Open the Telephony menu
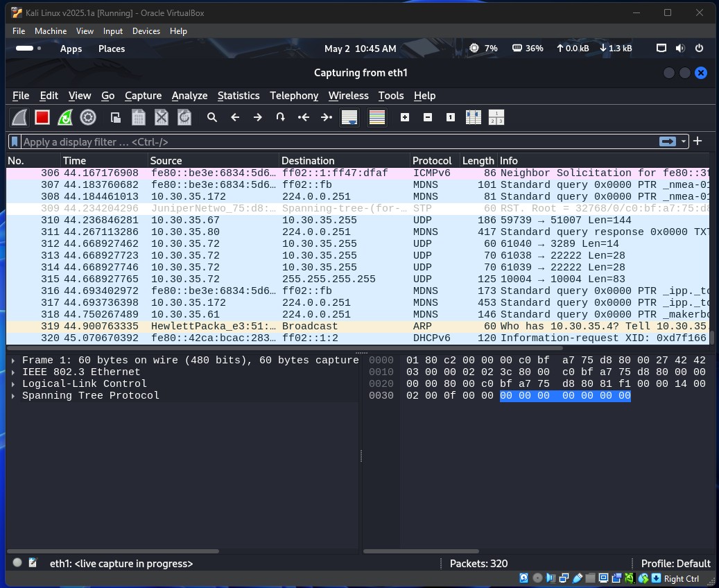Image resolution: width=719 pixels, height=588 pixels. (x=294, y=96)
